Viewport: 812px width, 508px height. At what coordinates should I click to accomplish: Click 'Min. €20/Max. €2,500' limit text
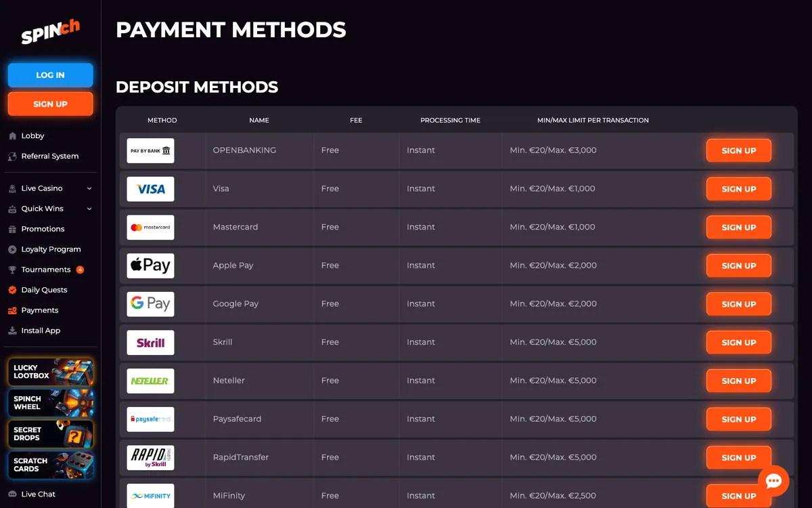tap(553, 496)
